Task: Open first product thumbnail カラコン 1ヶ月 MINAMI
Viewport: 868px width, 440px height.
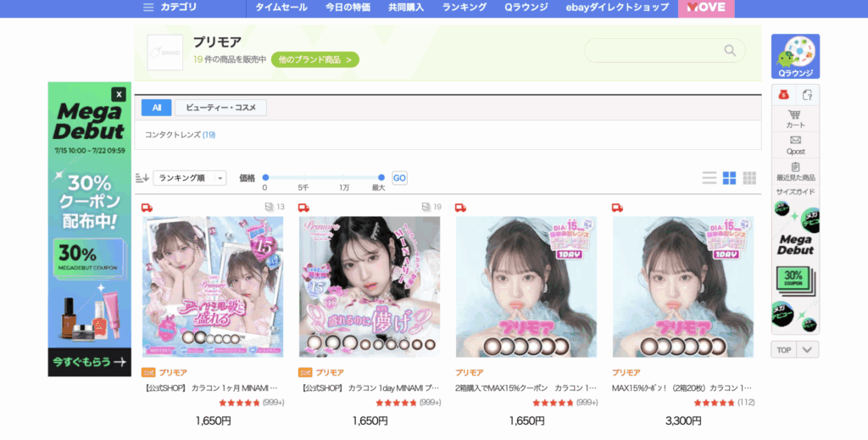Action: pos(213,287)
